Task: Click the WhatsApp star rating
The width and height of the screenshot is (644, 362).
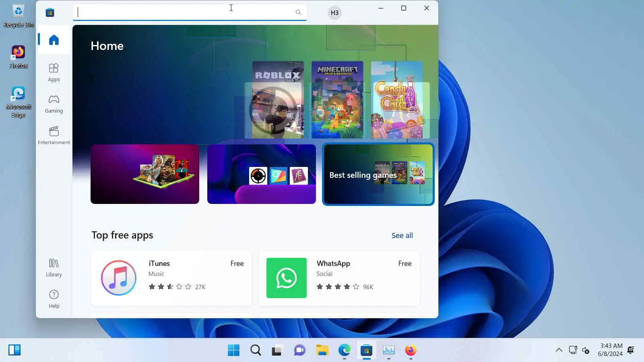Action: pyautogui.click(x=338, y=287)
